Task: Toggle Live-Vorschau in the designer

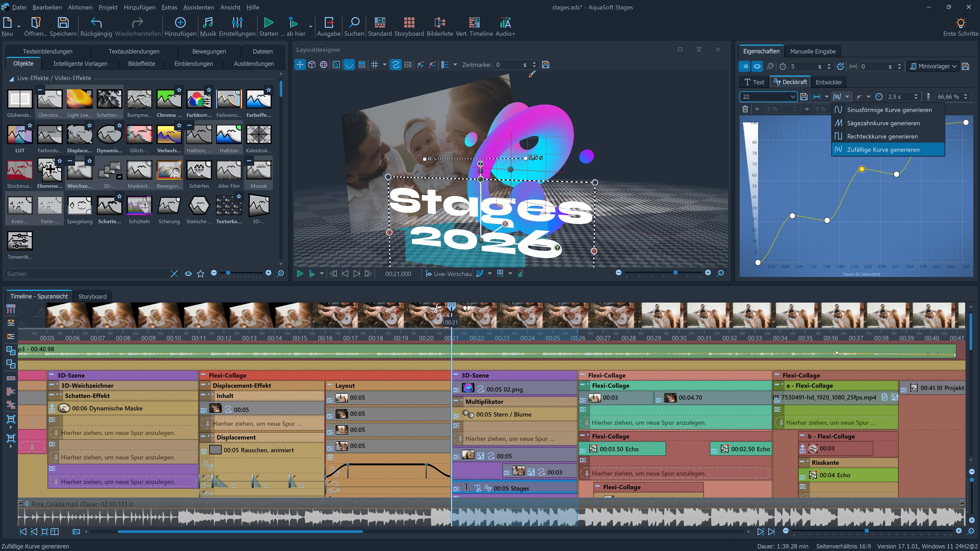Action: pos(448,273)
